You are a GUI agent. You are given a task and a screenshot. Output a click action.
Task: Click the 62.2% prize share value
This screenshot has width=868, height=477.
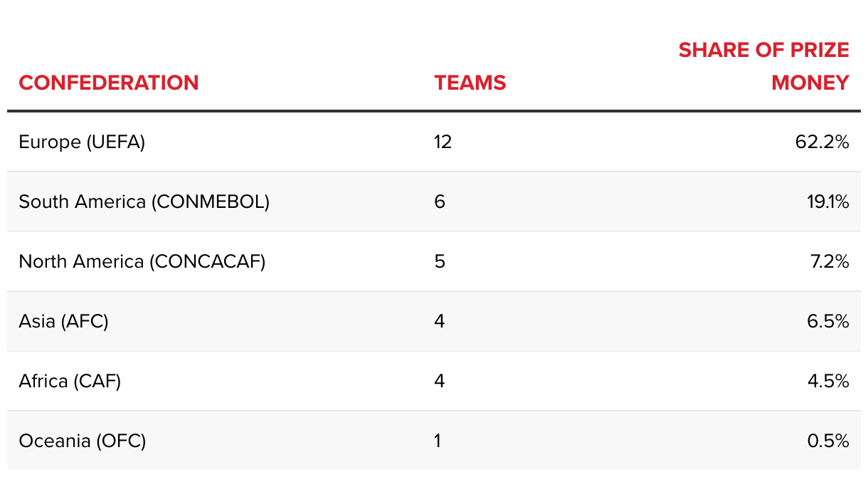[x=822, y=142]
